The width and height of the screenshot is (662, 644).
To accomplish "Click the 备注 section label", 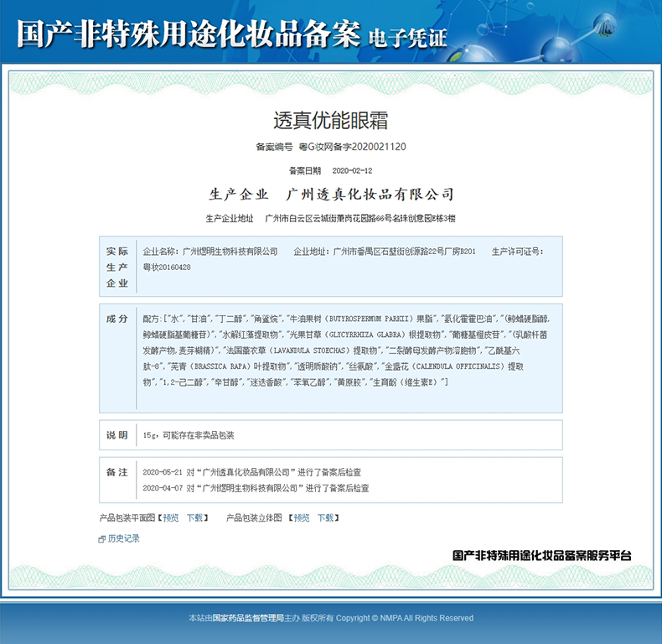I will pyautogui.click(x=117, y=472).
